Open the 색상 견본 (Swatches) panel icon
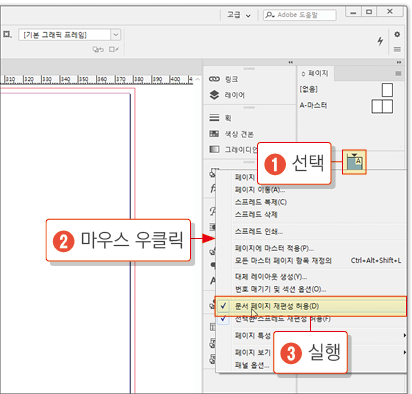Screen dimensions: 412x394 click(214, 134)
